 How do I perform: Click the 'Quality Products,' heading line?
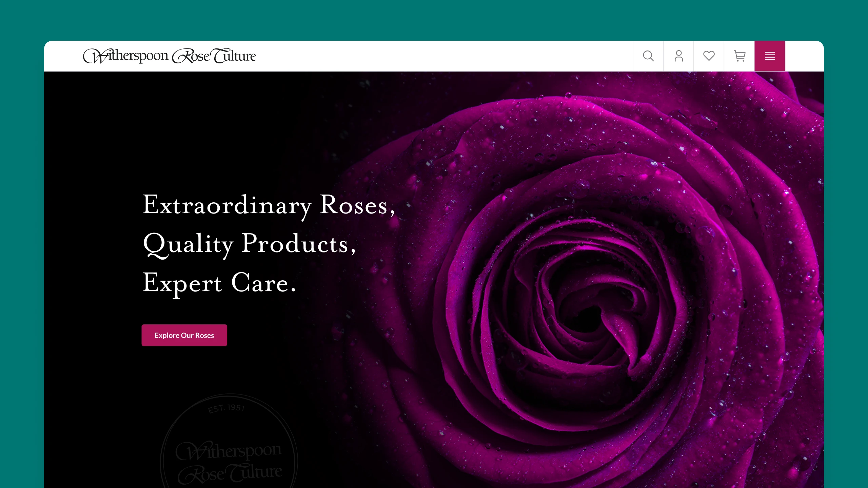click(x=249, y=244)
